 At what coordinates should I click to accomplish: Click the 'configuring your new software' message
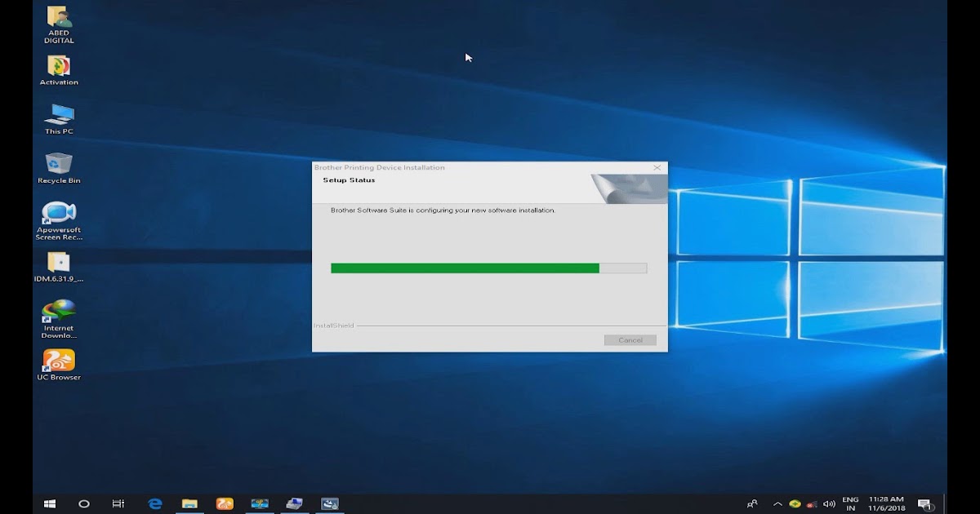443,210
